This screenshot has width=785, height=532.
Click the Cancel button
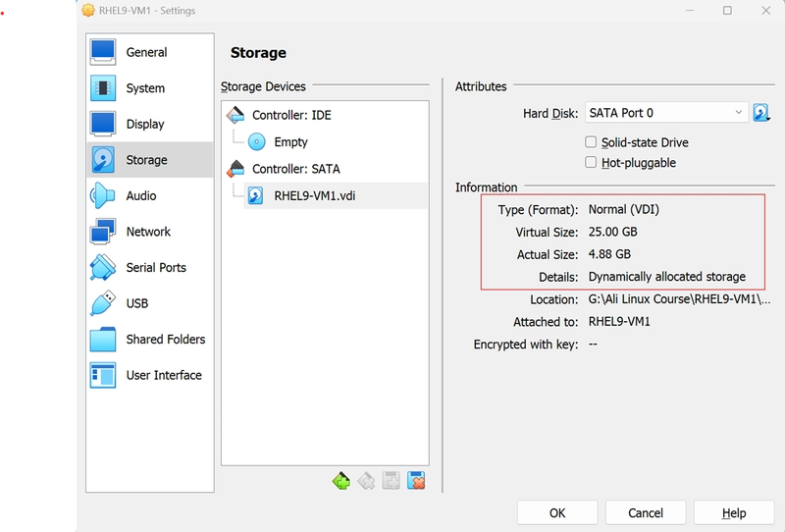tap(646, 513)
